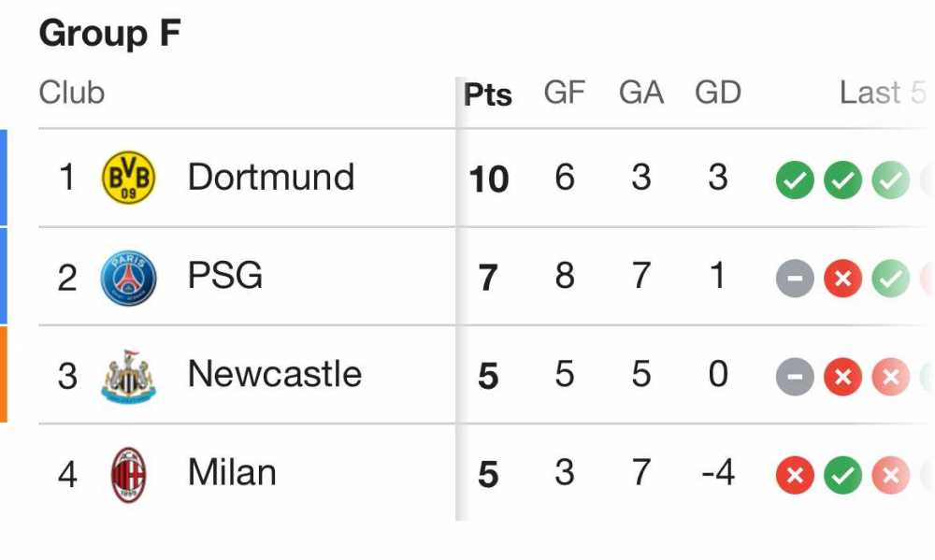Click the GD column header

(x=717, y=93)
